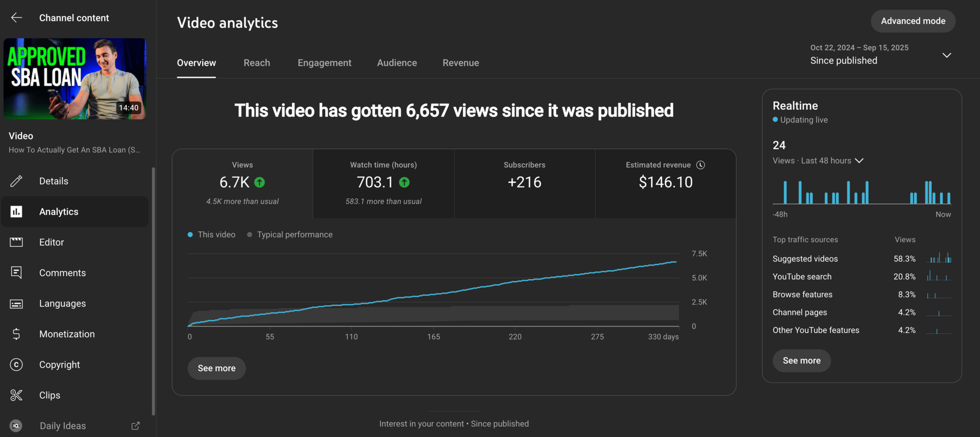Viewport: 980px width, 437px height.
Task: Open Daily Ideas external link icon
Action: 135,426
